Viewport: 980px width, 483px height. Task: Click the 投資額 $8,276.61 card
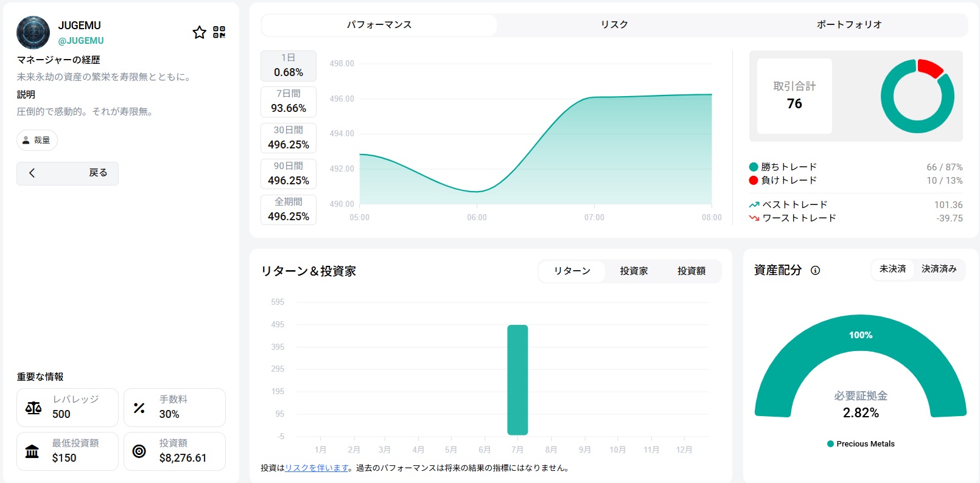[175, 451]
